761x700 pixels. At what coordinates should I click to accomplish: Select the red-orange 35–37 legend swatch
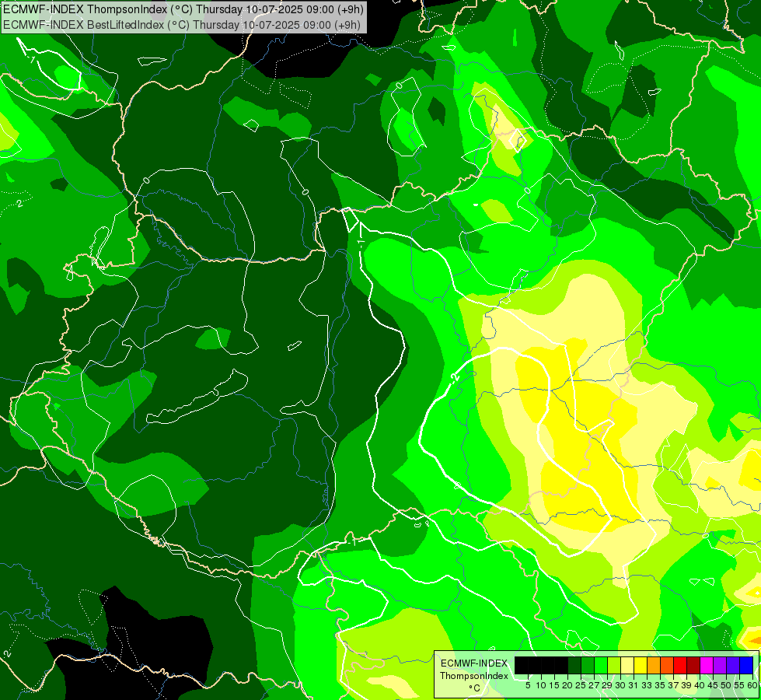667,666
